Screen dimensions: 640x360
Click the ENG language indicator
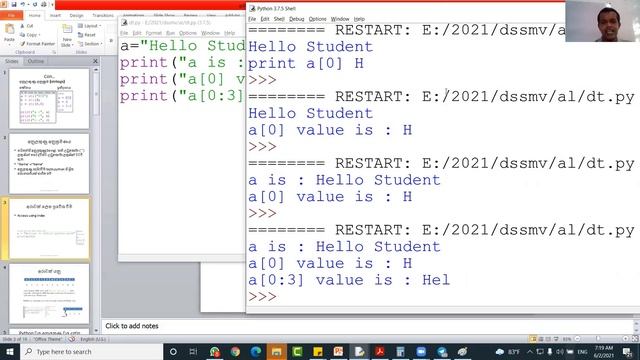tap(582, 351)
